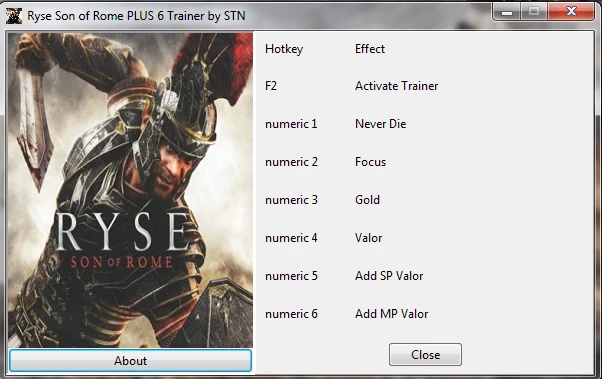
Task: Click the Close button
Action: (425, 354)
